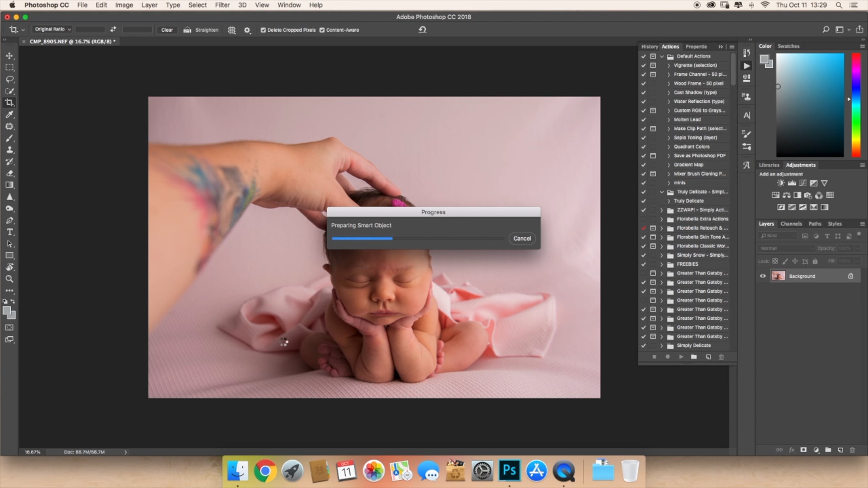Toggle the Content-Aware checkbox

pyautogui.click(x=322, y=30)
